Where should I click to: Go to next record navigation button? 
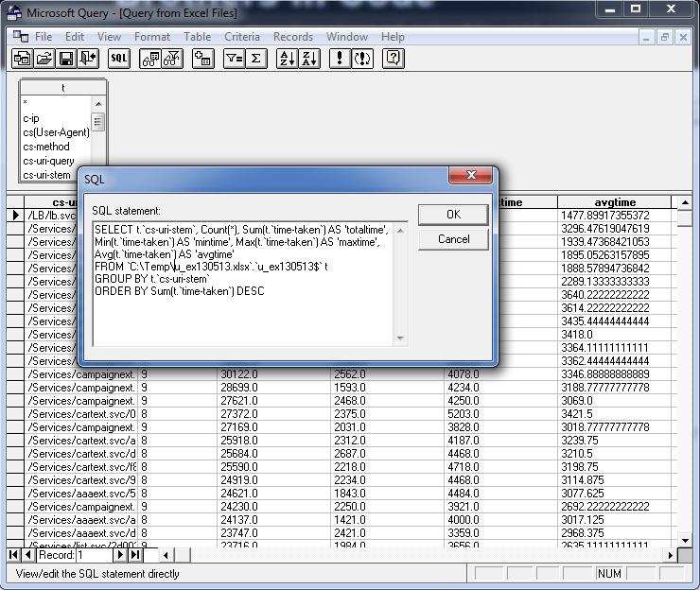(x=120, y=555)
